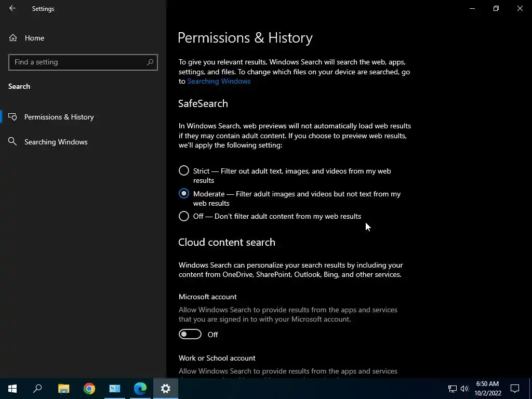Click the Searching Windows magnifier icon
Screen dimensions: 532x399
coord(12,141)
